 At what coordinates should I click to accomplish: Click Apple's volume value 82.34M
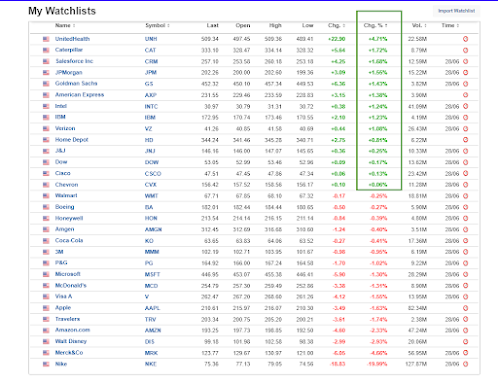[417, 308]
